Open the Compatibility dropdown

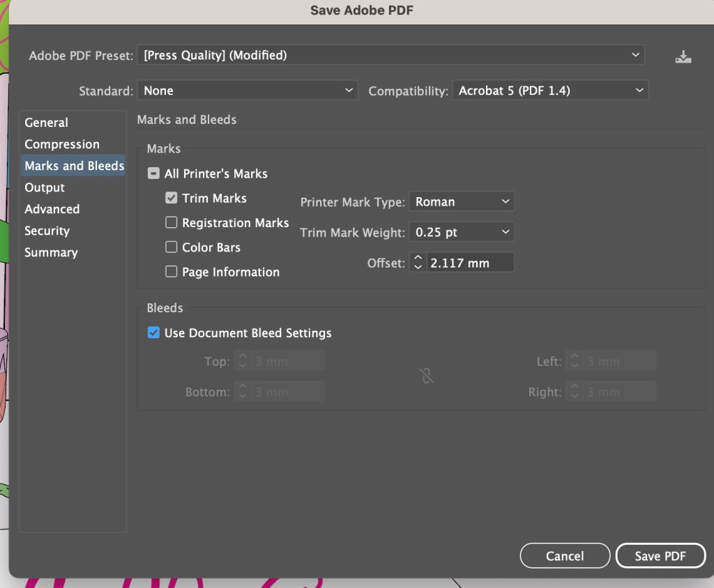(549, 91)
